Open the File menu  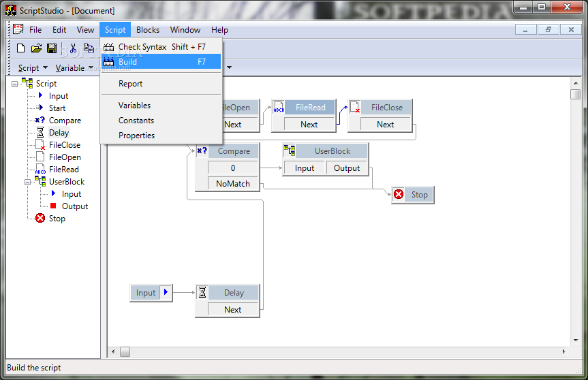click(x=35, y=29)
